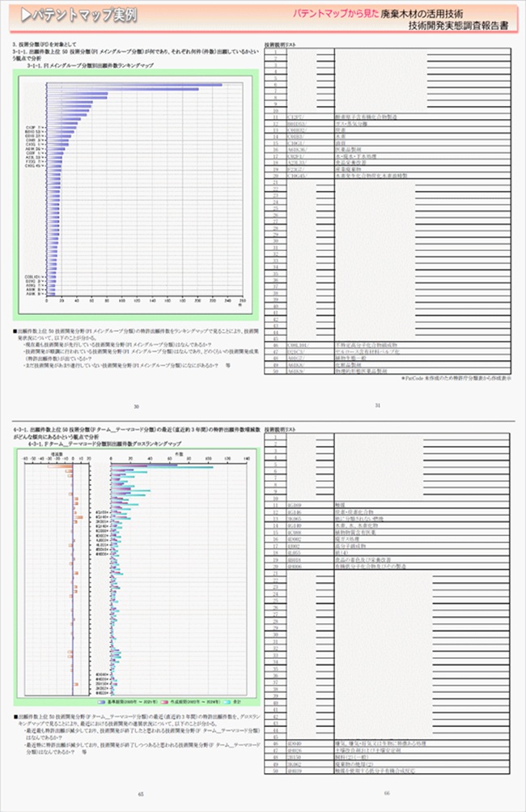
Task: Click page number 31 at the page bottom
Action: coord(377,405)
